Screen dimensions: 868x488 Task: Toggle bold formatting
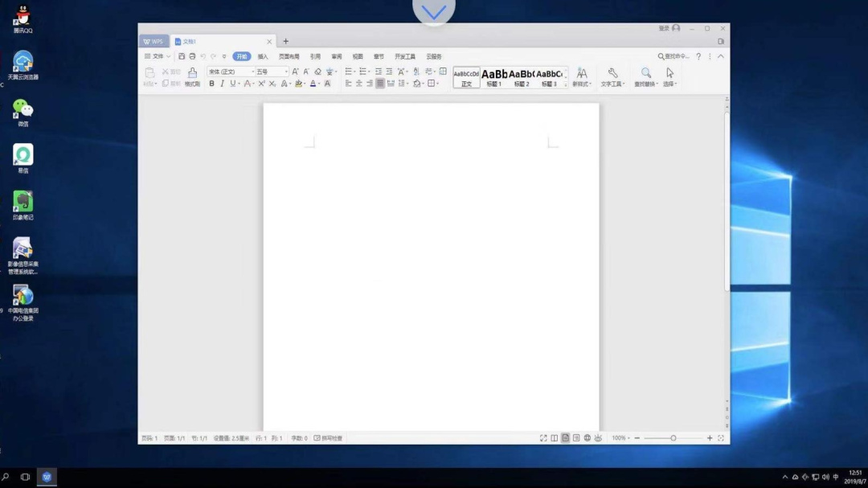coord(211,84)
